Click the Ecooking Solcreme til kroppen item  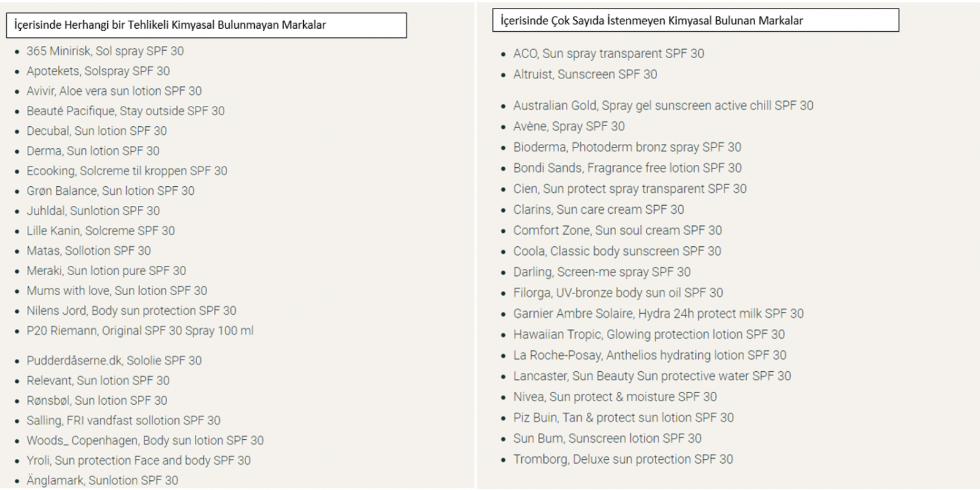point(127,171)
